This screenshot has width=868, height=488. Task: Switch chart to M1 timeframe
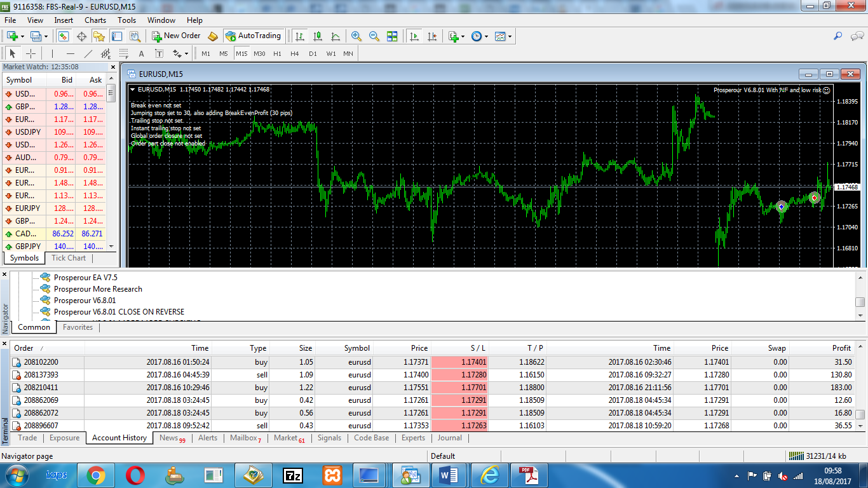[206, 53]
